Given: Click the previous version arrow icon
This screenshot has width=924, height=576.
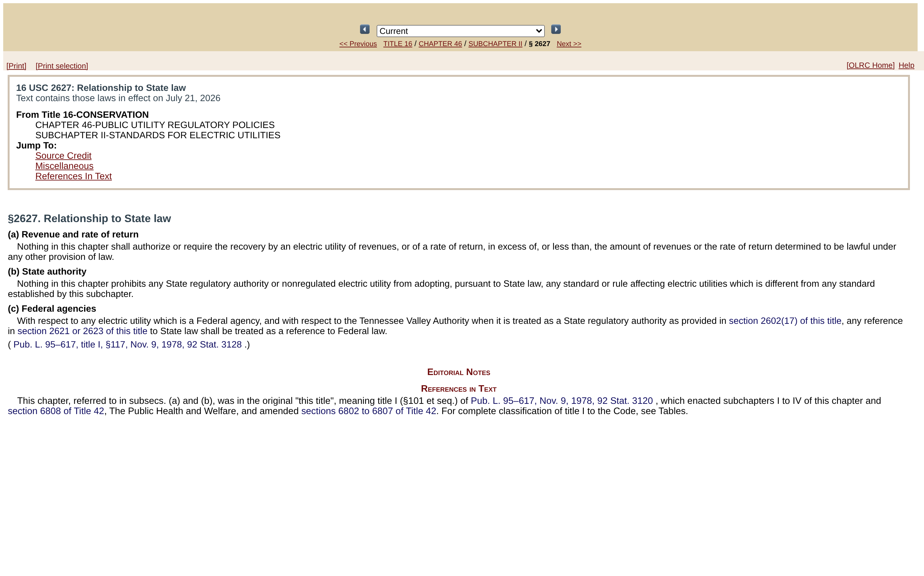Looking at the screenshot, I should point(364,29).
